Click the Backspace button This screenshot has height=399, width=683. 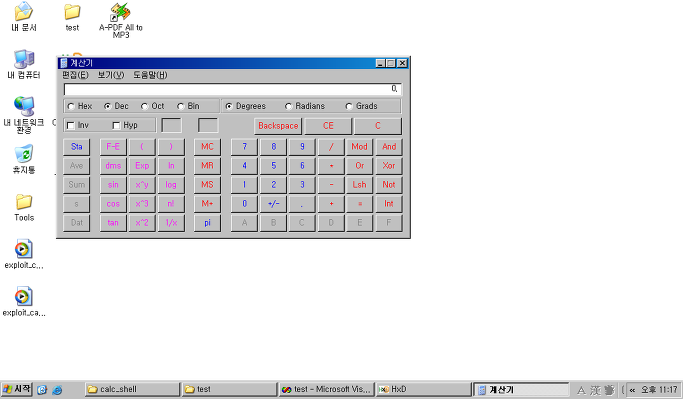point(278,126)
